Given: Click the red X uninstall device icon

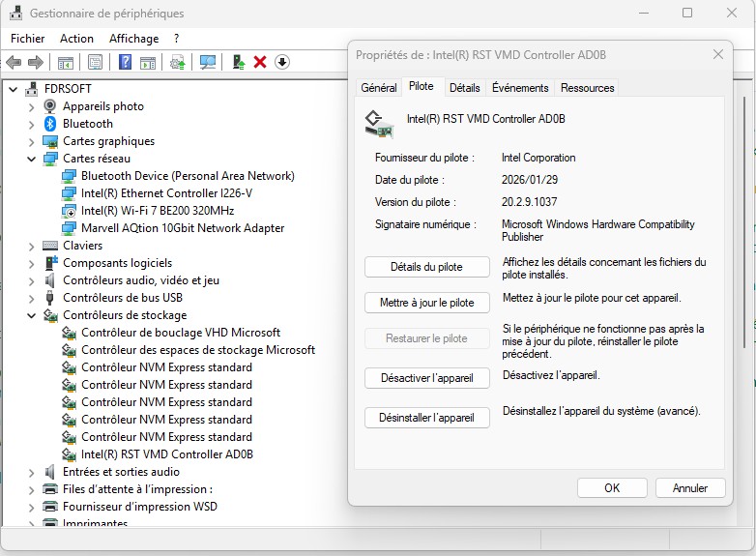Looking at the screenshot, I should coord(260,62).
